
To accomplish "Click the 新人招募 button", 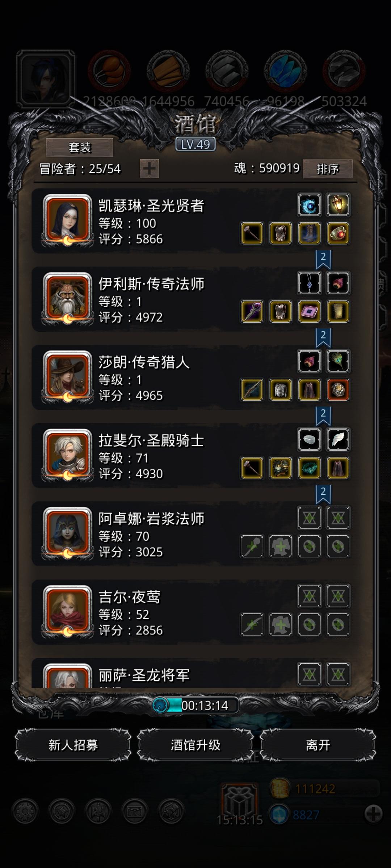I will (73, 745).
